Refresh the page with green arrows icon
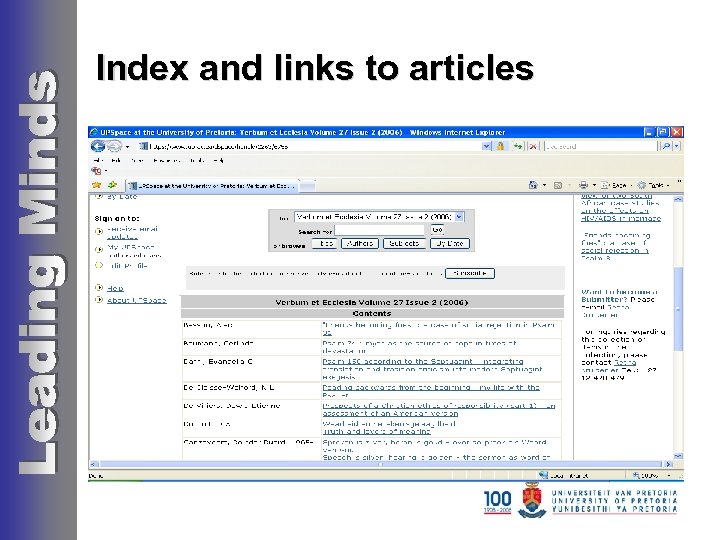The height and width of the screenshot is (540, 720). click(518, 146)
